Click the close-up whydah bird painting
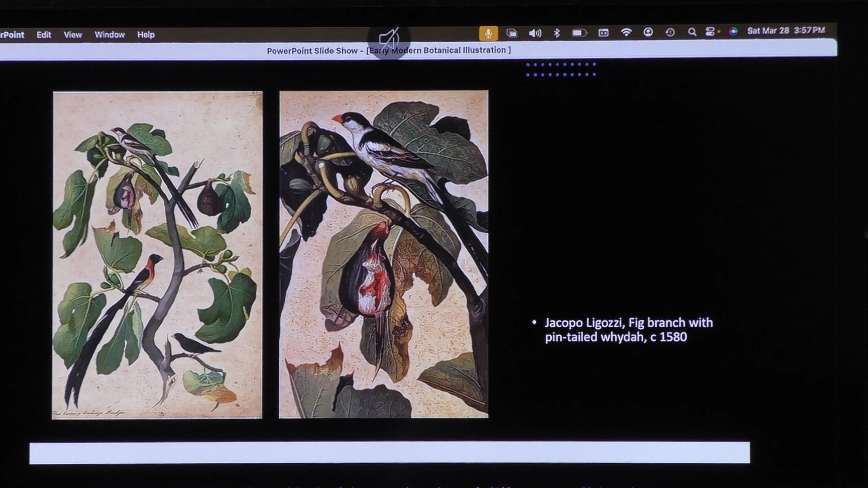 pos(384,254)
